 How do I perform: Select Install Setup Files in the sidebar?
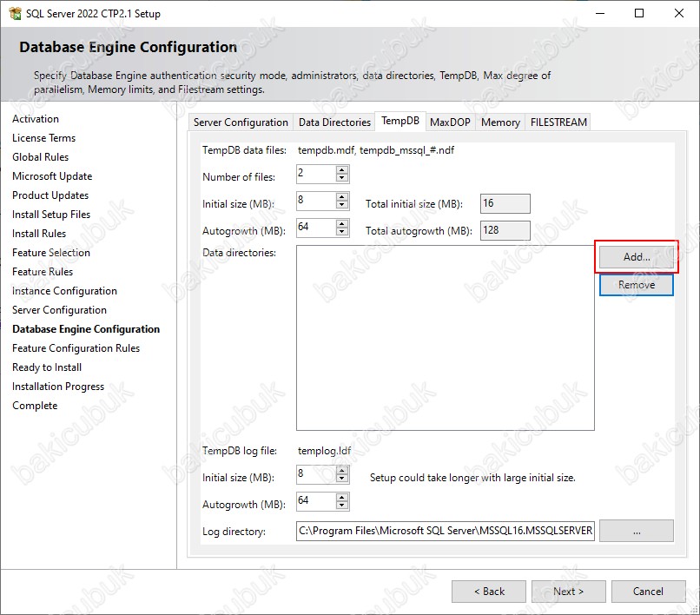click(51, 215)
